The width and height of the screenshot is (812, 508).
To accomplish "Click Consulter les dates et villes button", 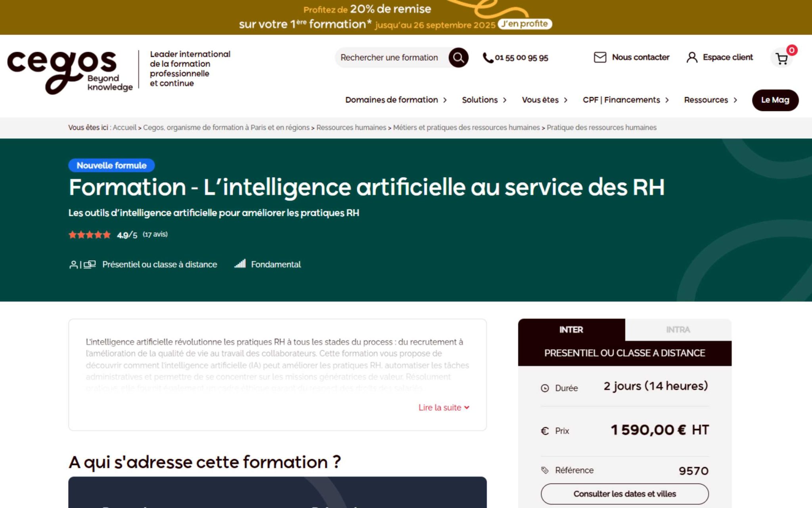I will (x=624, y=494).
